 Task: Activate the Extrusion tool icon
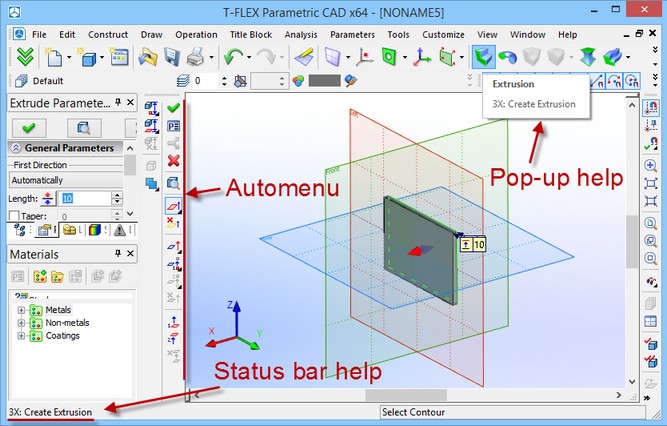click(x=484, y=57)
